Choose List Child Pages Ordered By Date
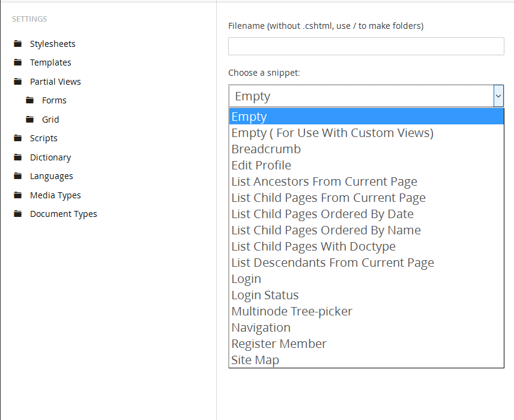The width and height of the screenshot is (514, 420). tap(322, 214)
